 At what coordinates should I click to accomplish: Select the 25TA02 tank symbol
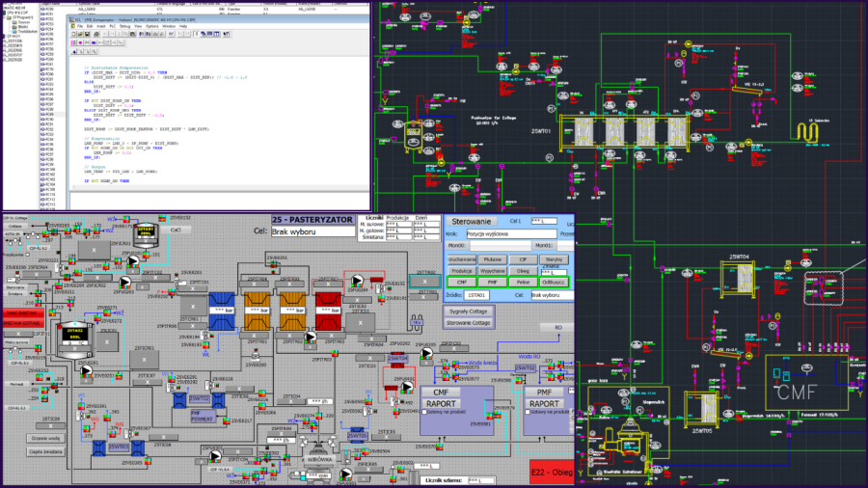point(75,333)
